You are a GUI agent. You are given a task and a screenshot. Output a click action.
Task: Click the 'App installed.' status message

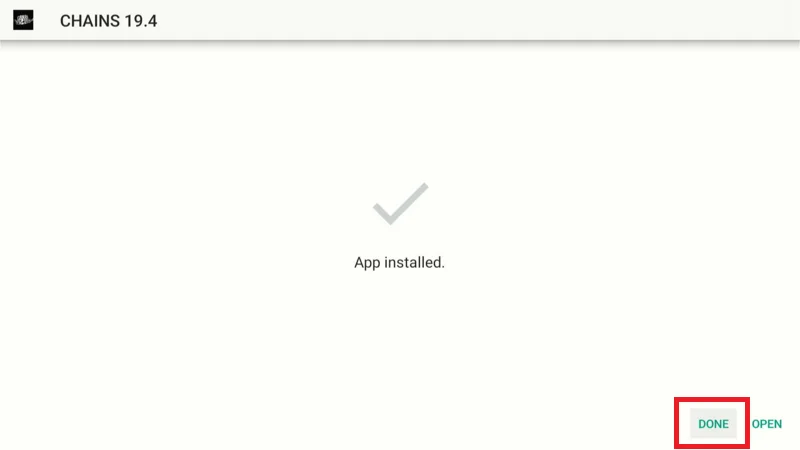click(x=399, y=262)
